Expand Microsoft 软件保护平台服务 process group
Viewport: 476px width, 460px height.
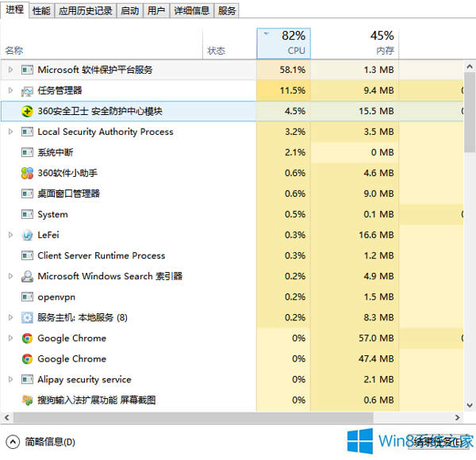[10, 70]
